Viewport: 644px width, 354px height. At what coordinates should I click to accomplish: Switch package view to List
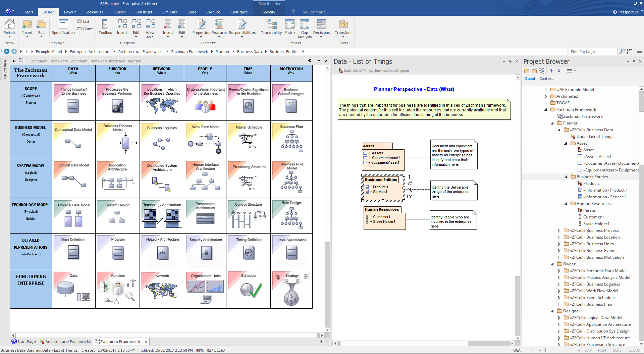click(x=83, y=21)
